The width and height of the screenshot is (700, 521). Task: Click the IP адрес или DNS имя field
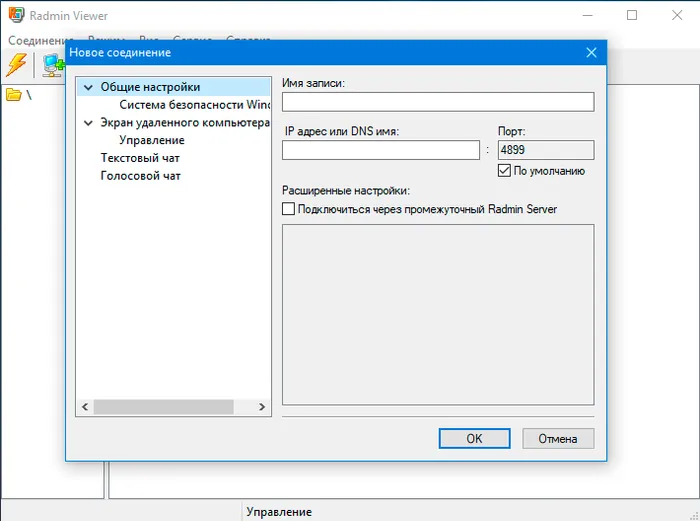pyautogui.click(x=381, y=150)
